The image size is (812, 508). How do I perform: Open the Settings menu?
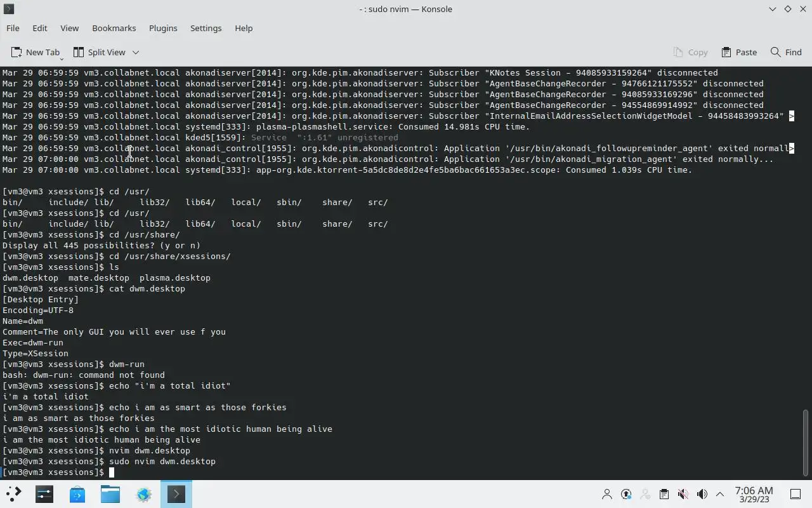coord(206,28)
